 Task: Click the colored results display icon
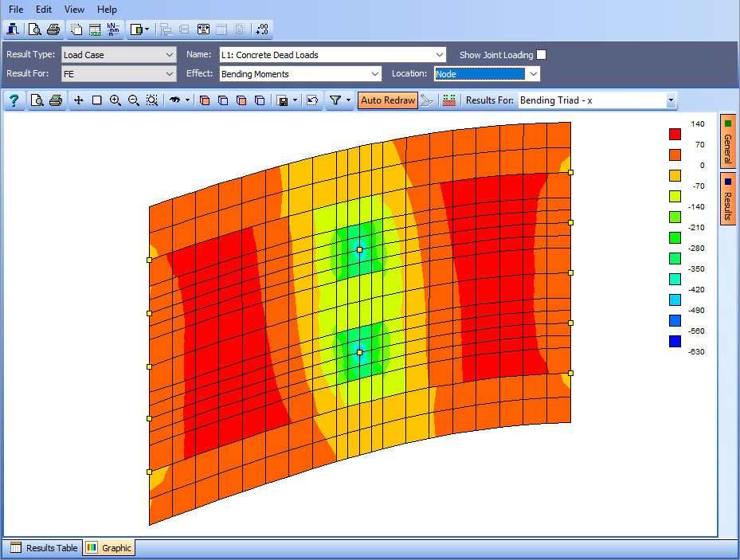[136, 29]
